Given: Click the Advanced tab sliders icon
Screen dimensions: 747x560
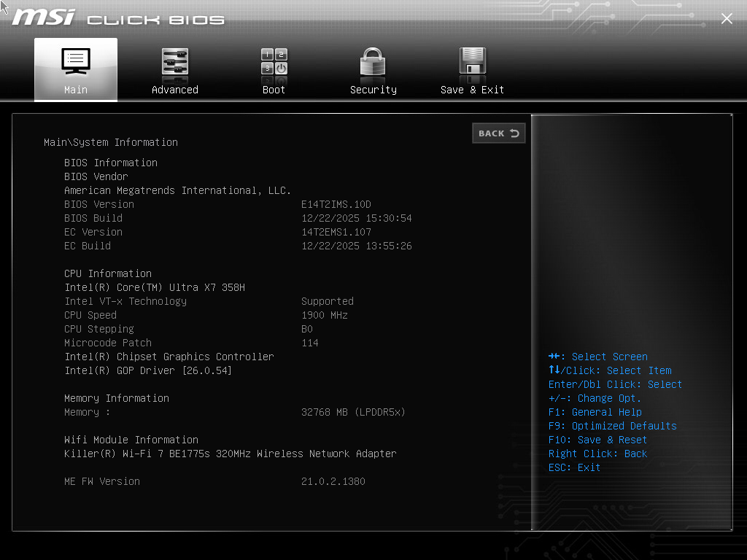Looking at the screenshot, I should pos(175,62).
